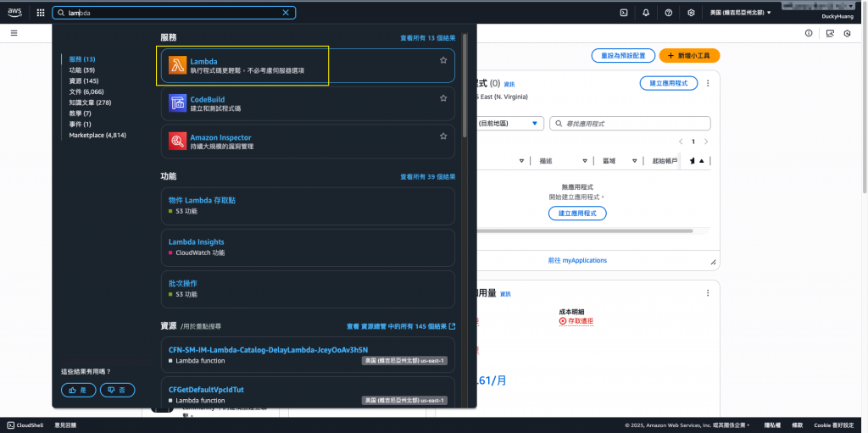Click the orange Lambda service icon
The height and width of the screenshot is (433, 868).
point(178,65)
